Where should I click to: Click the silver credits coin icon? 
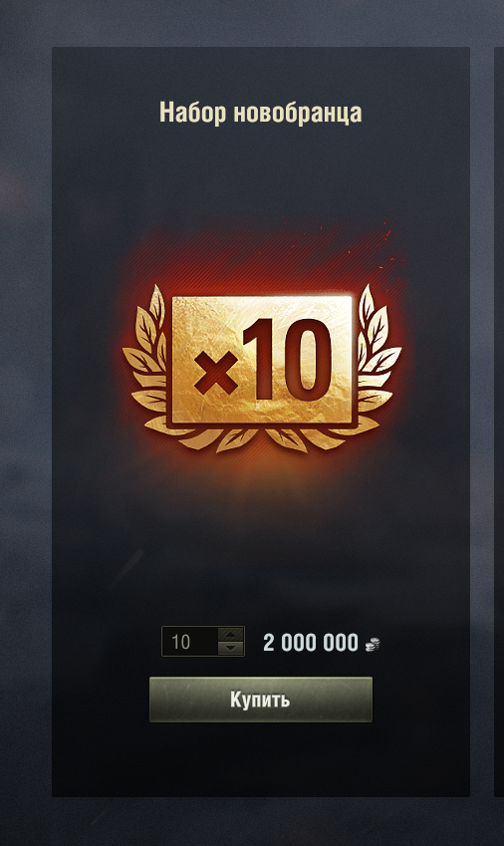[x=373, y=644]
